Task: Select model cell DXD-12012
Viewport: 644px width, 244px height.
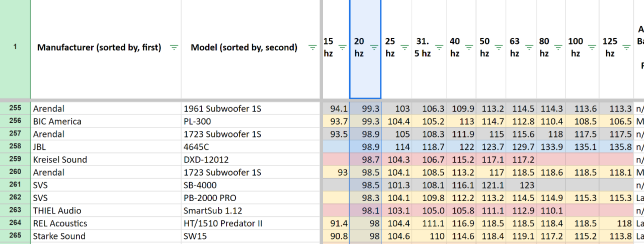Action: tap(251, 159)
